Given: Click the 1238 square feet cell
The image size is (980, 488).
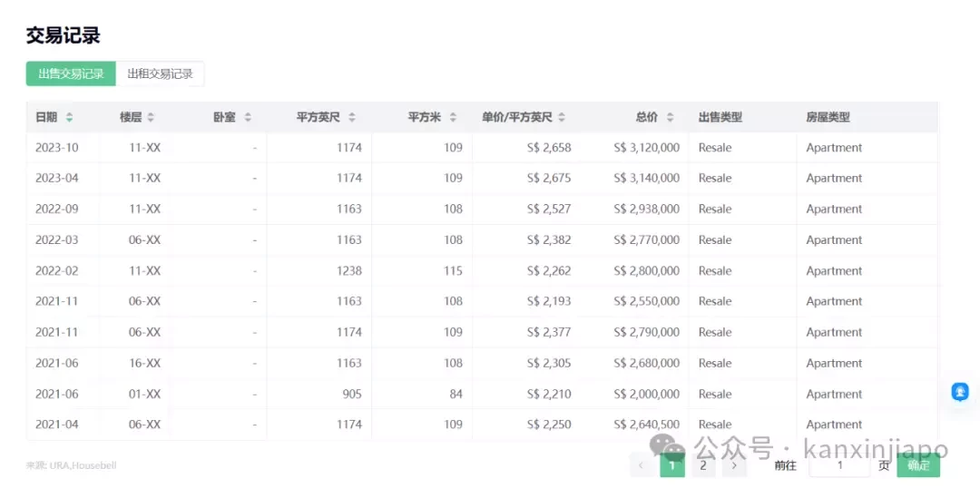Looking at the screenshot, I should pos(348,270).
